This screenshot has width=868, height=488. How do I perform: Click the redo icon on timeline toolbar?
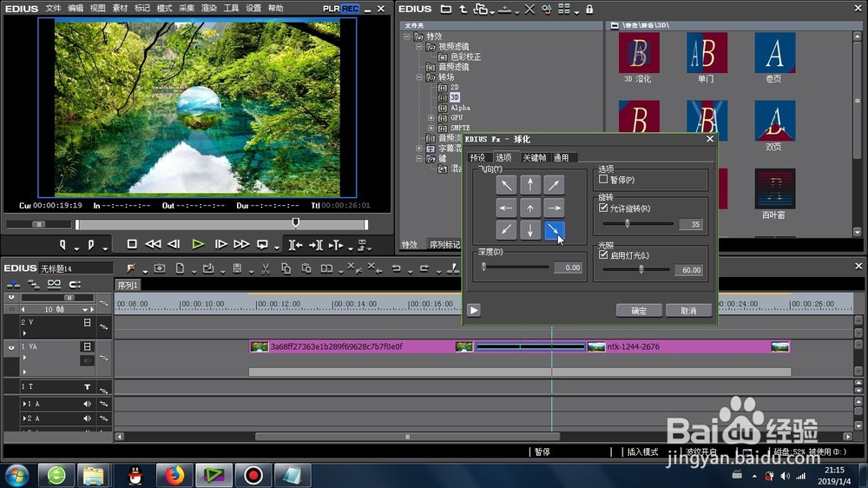tap(424, 268)
